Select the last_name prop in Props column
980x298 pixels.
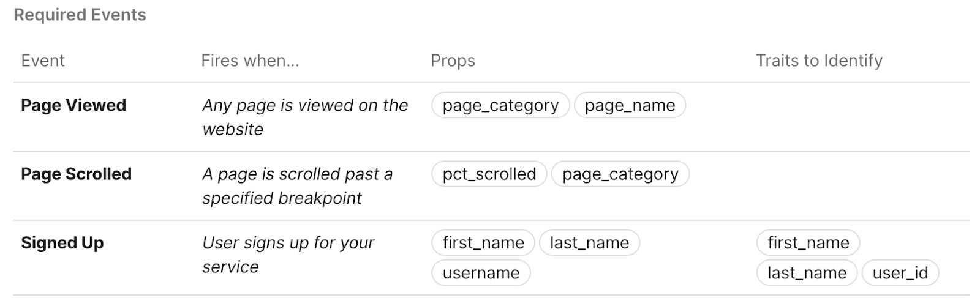pos(589,242)
